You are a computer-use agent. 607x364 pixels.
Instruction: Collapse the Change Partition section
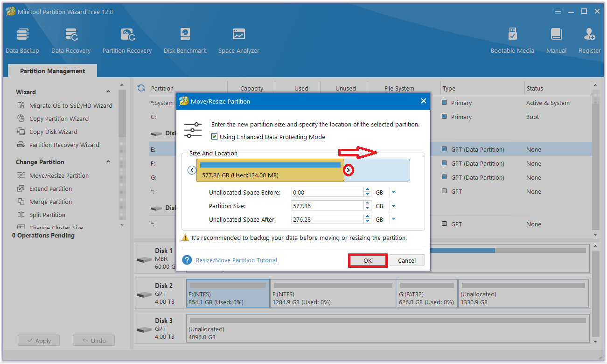click(x=108, y=162)
